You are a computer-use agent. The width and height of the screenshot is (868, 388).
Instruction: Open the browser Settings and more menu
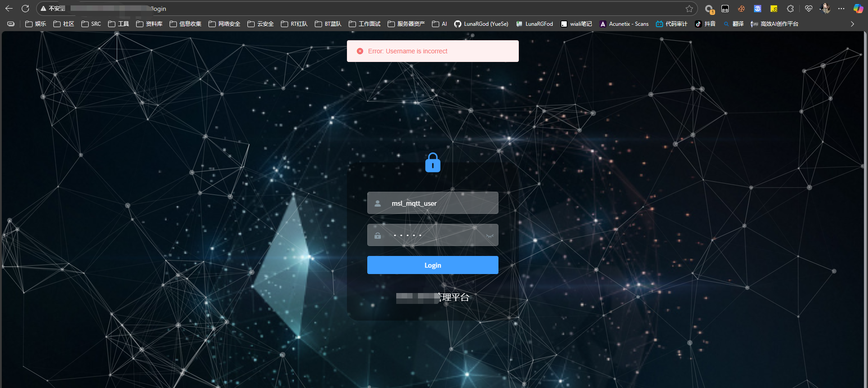point(841,9)
